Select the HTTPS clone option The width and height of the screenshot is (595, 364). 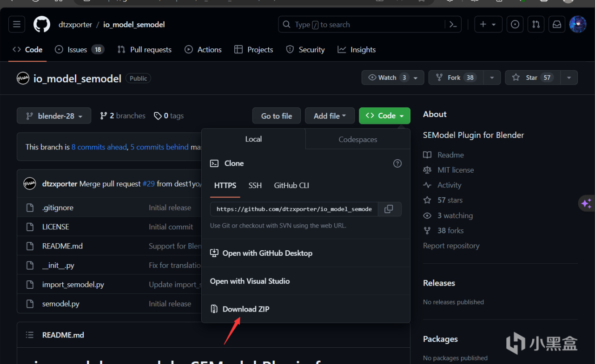[225, 185]
